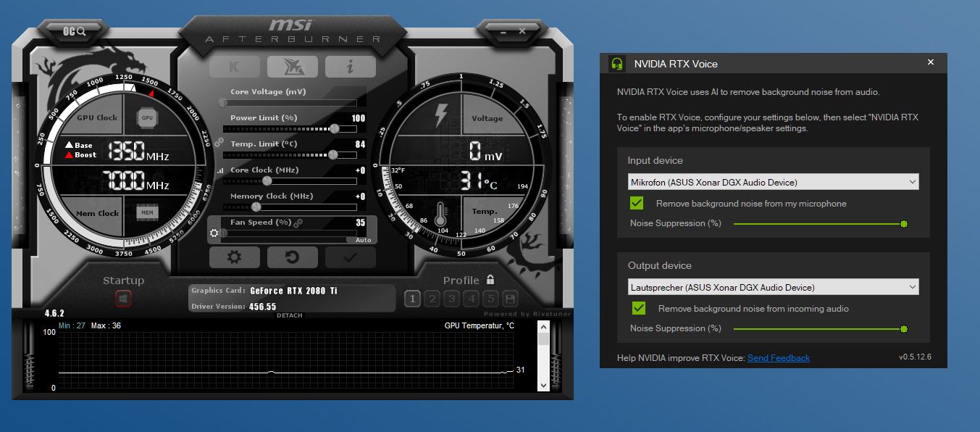Viewport: 980px width, 432px height.
Task: Toggle microphone background noise removal
Action: click(636, 203)
